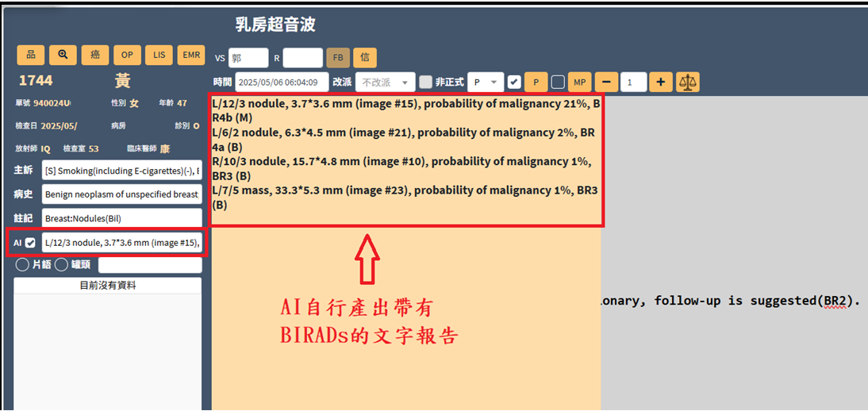This screenshot has width=868, height=411.
Task: Click the 病史 history field
Action: [x=121, y=194]
